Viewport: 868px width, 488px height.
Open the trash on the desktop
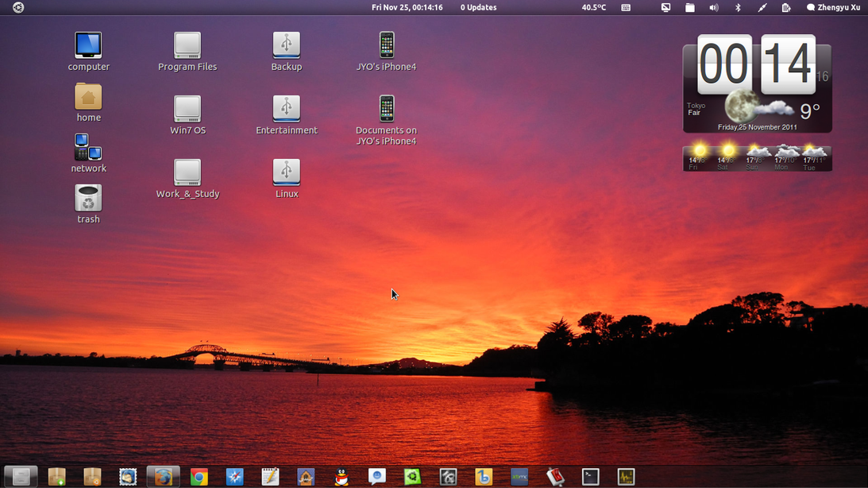(x=88, y=199)
